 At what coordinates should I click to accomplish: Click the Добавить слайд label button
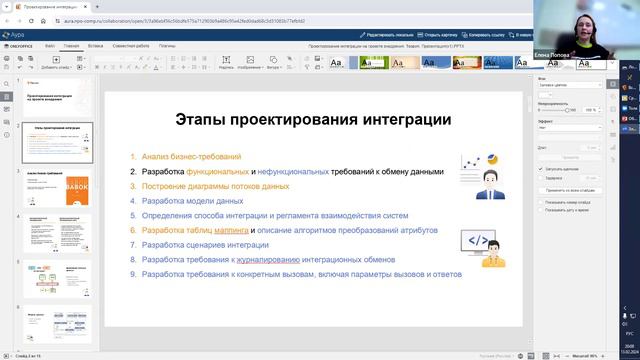pos(56,67)
